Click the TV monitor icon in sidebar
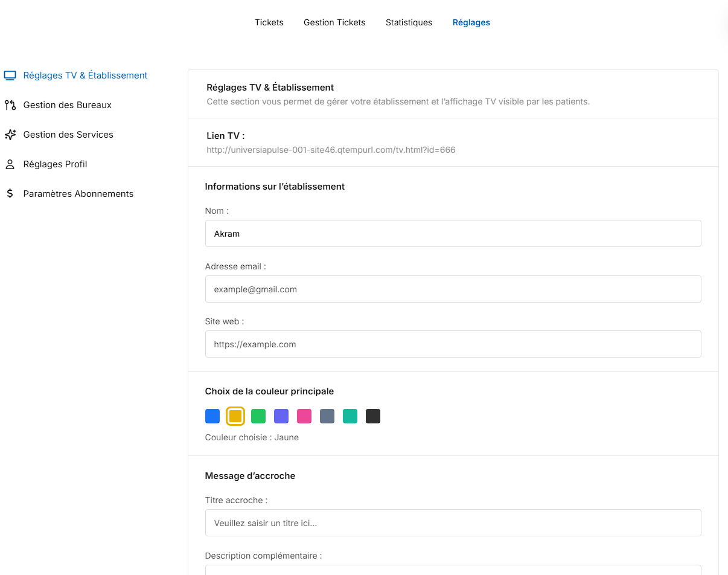This screenshot has width=728, height=575. [10, 75]
